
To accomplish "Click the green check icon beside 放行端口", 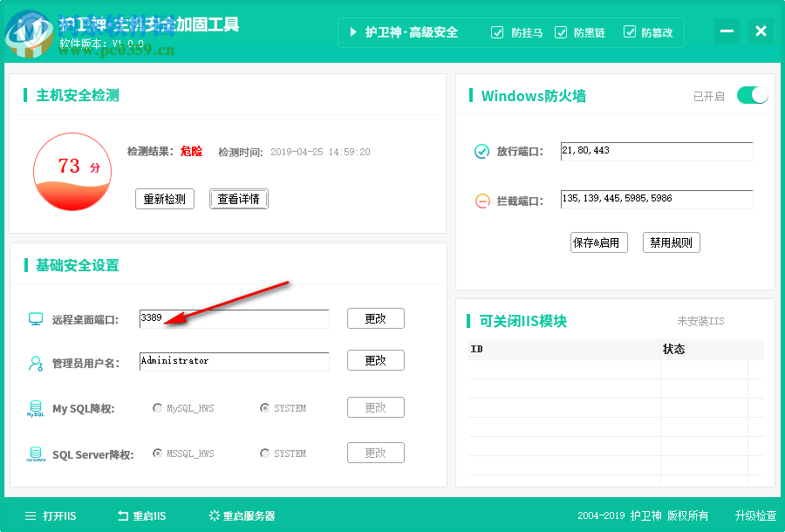I will coord(481,151).
